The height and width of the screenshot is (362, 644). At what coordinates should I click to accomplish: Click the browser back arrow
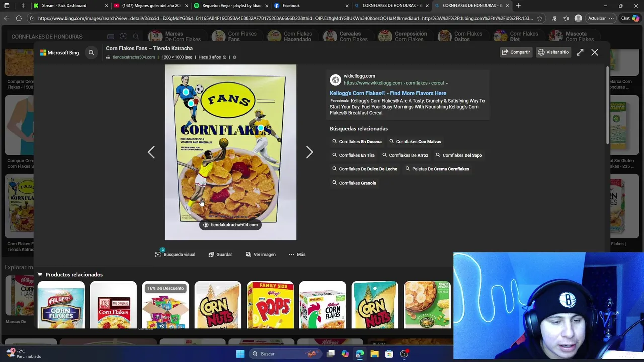pos(7,18)
